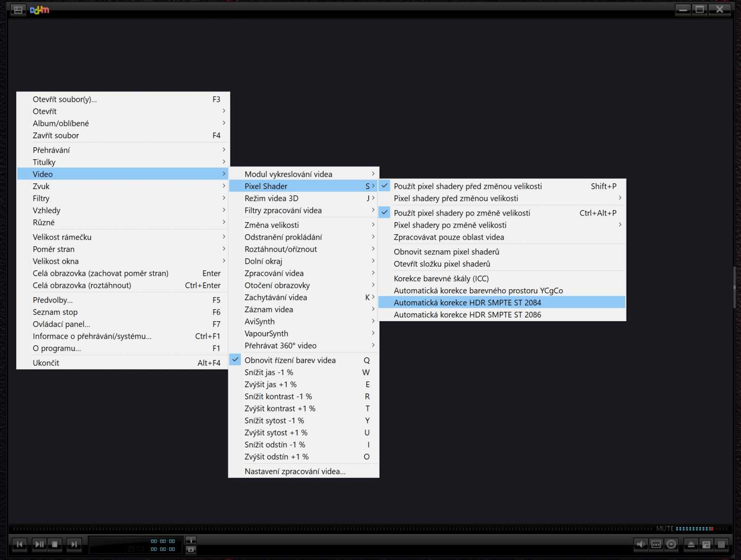The width and height of the screenshot is (741, 560).
Task: Open 'Přehrávat 360° video' submenu
Action: (x=304, y=345)
